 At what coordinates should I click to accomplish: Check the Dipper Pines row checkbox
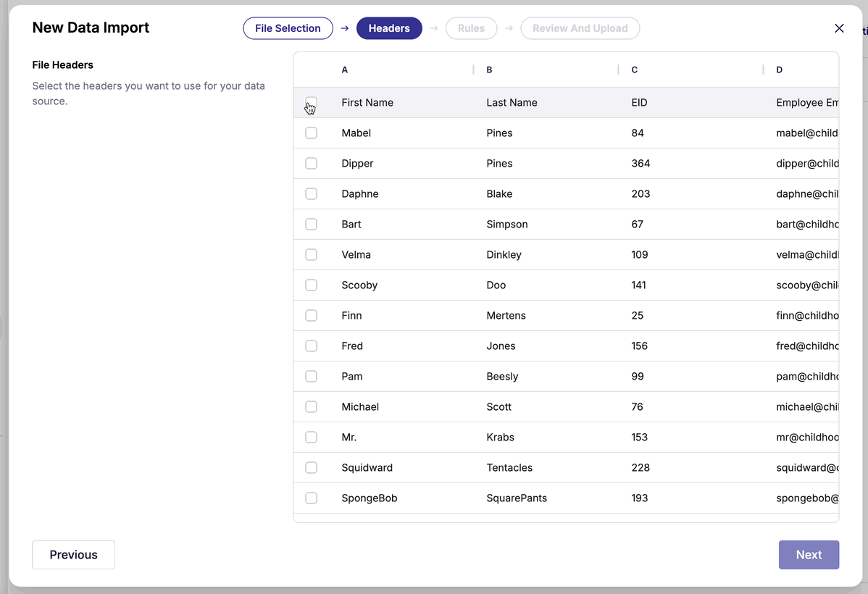[311, 163]
